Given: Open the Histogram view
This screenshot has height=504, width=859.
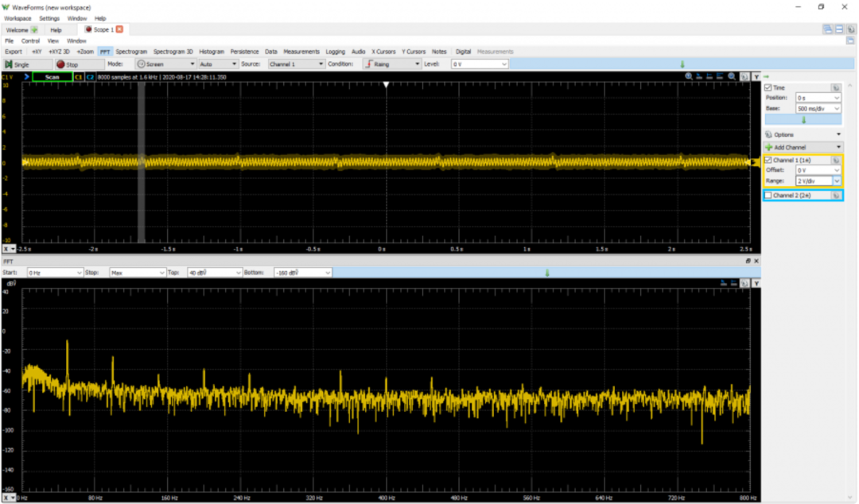Looking at the screenshot, I should pos(212,52).
